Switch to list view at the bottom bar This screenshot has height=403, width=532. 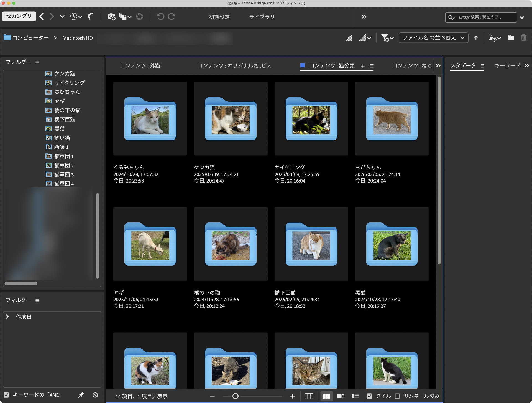(355, 396)
